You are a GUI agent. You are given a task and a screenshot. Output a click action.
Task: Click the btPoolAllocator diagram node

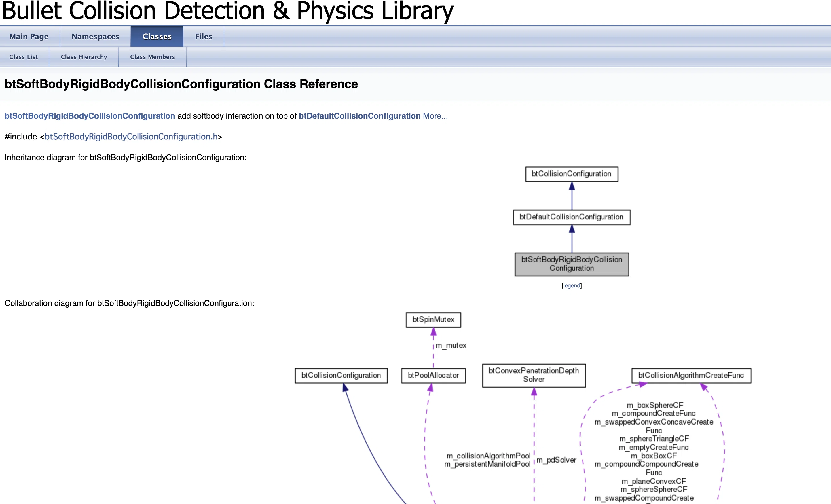(x=433, y=376)
